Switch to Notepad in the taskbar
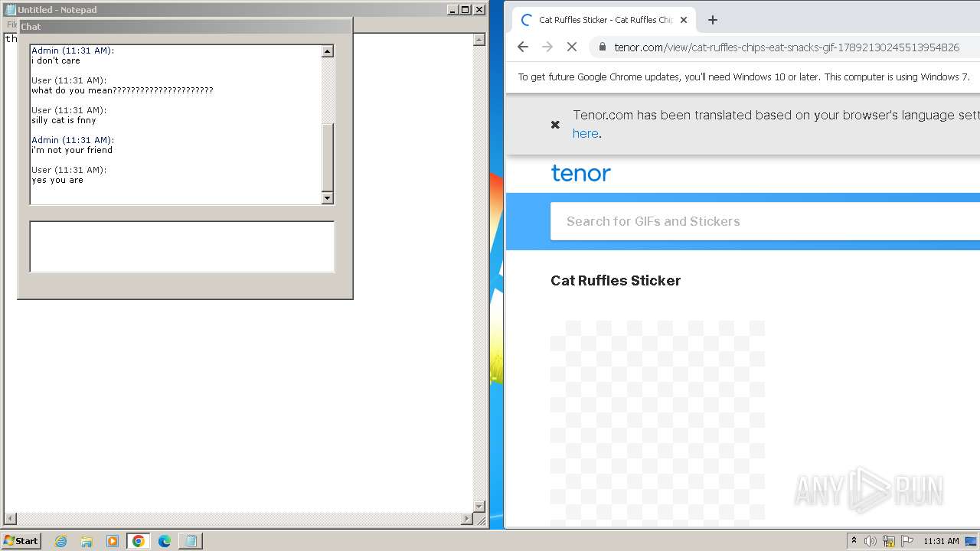 190,541
